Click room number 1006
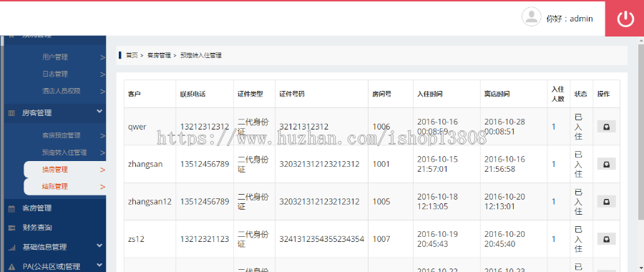The width and height of the screenshot is (644, 272). 381,127
